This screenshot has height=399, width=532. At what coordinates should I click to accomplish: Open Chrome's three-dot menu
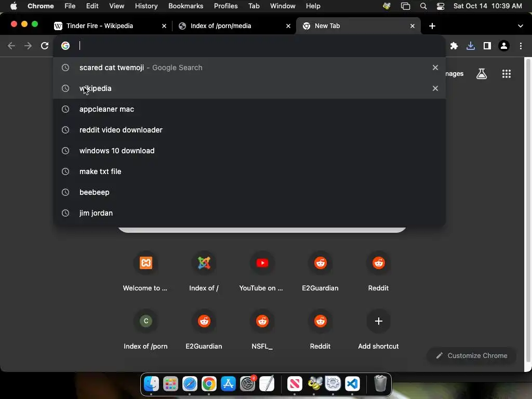click(x=521, y=46)
